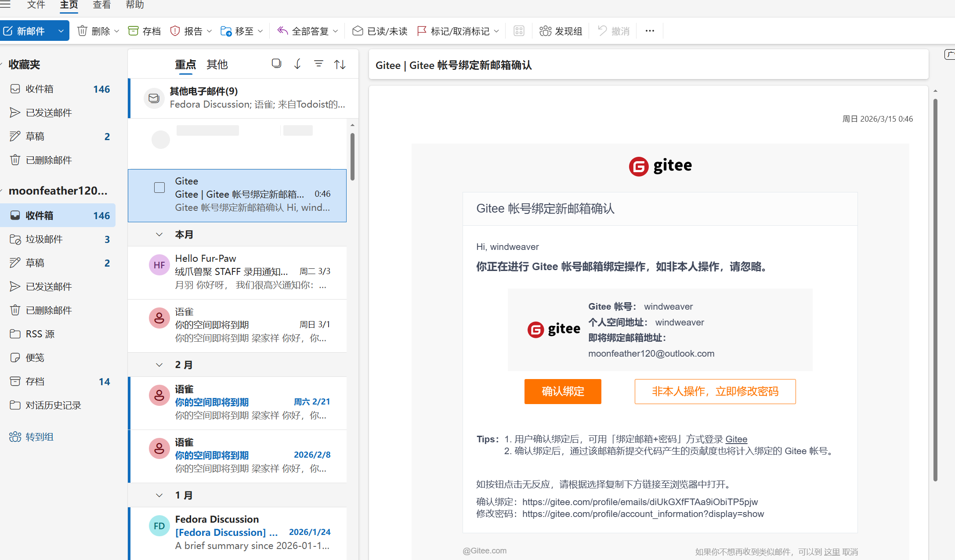Click the Delete trash can icon
Viewport: 955px width, 560px height.
coord(82,31)
